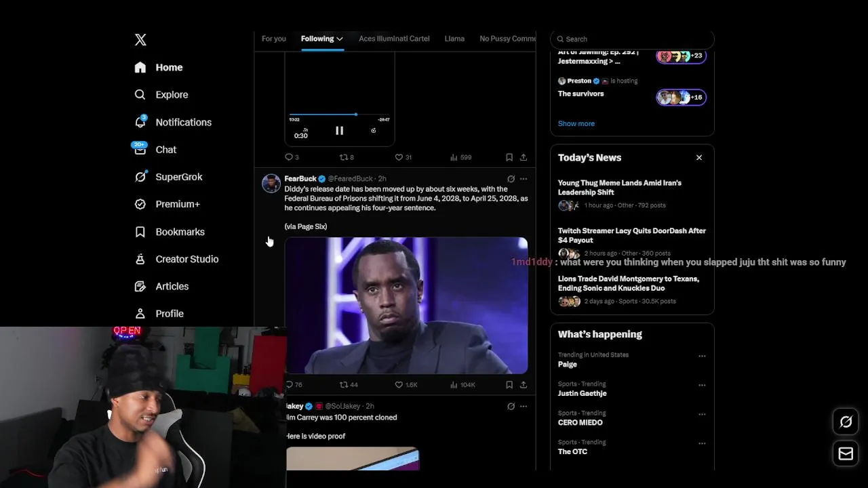
Task: Reply to the FearBuck Diddy post
Action: coord(294,384)
